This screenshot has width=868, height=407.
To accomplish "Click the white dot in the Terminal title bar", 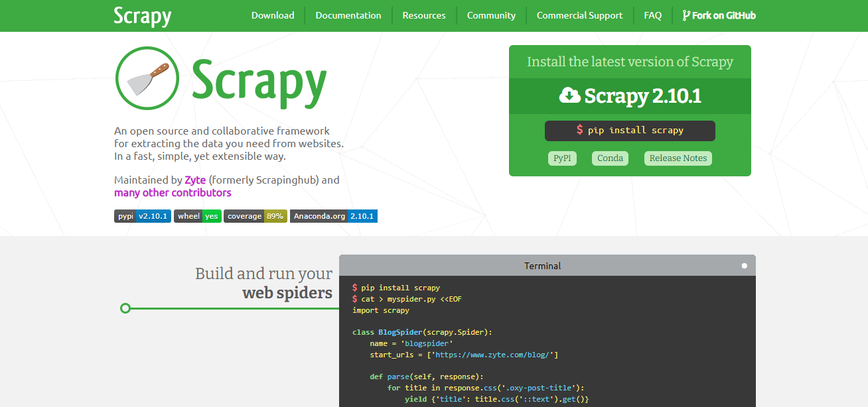I will click(745, 266).
